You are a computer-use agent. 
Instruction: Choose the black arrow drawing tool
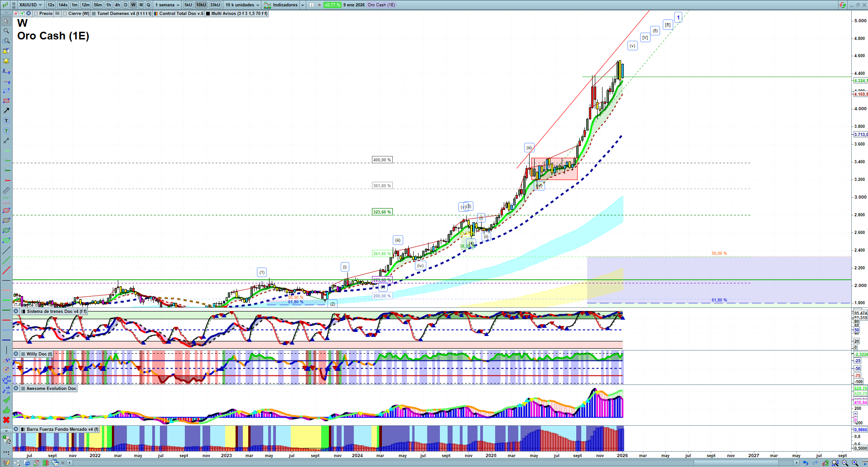(6, 111)
